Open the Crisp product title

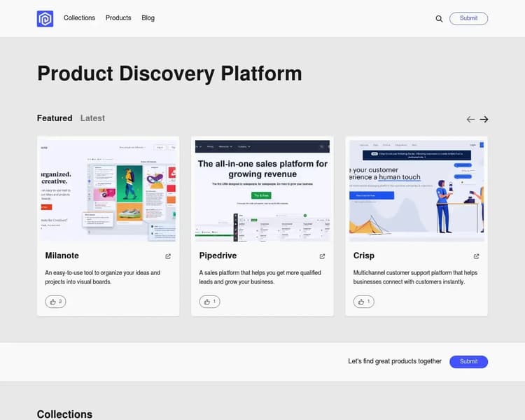click(x=363, y=255)
